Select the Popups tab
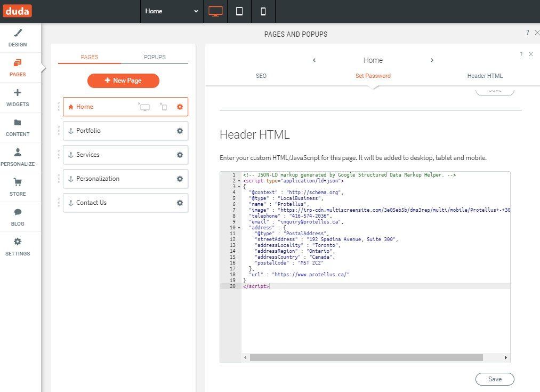Viewport: 540px width, 392px height. tap(155, 57)
